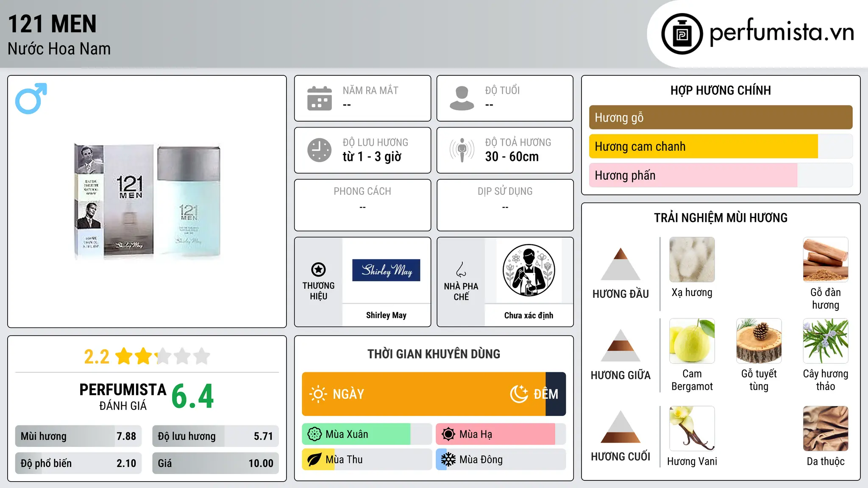Click the Hương gỗ accord bar
This screenshot has height=488, width=868.
coord(721,117)
